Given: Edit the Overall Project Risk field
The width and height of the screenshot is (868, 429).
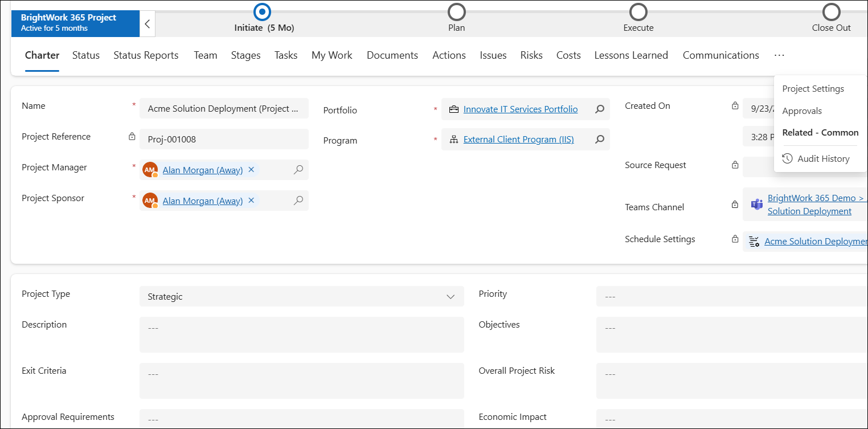Looking at the screenshot, I should (x=731, y=381).
